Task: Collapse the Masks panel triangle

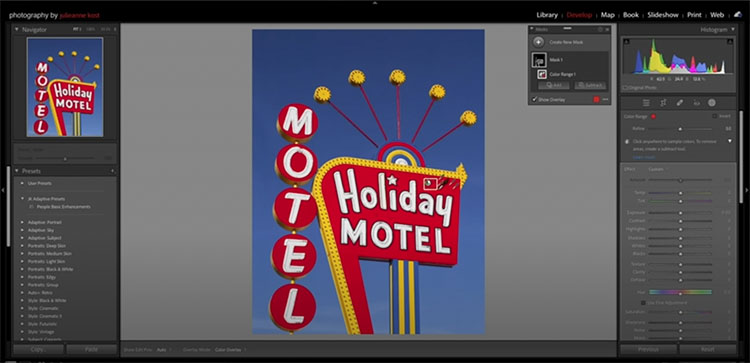Action: [x=532, y=29]
